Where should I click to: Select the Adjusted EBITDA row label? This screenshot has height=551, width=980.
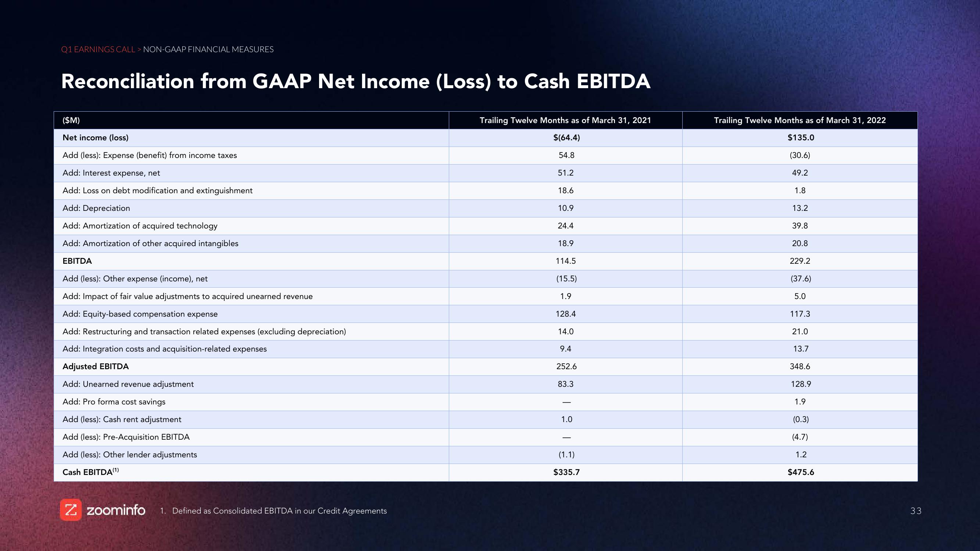click(x=96, y=367)
